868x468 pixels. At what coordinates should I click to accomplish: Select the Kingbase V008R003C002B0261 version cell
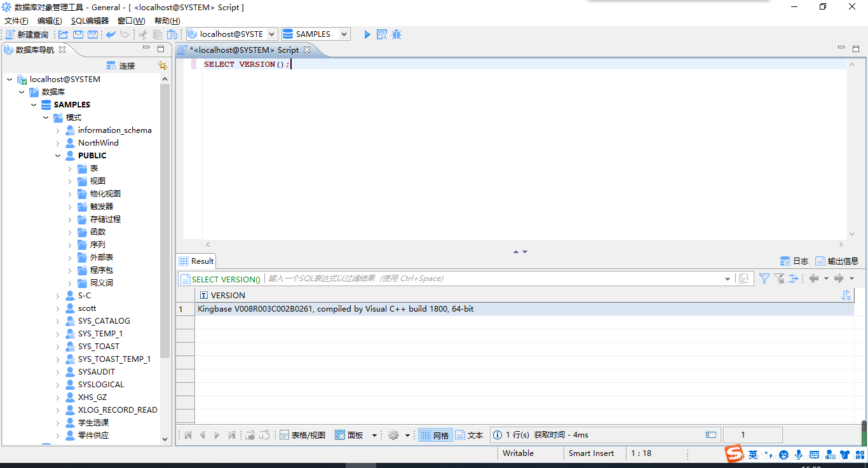pos(524,309)
